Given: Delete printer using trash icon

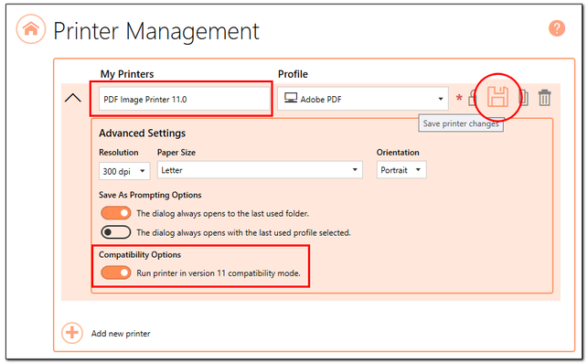Looking at the screenshot, I should pos(544,98).
